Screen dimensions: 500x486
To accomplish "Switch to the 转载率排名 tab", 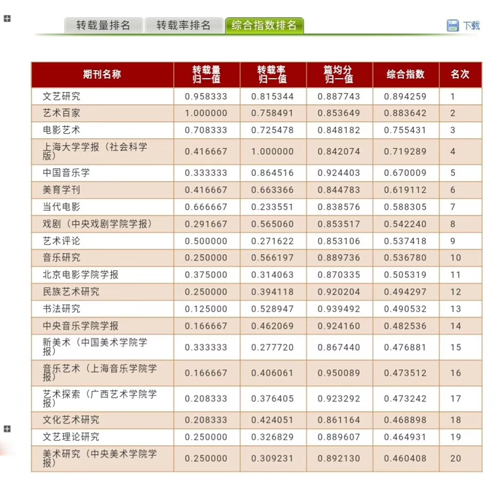I will (184, 25).
